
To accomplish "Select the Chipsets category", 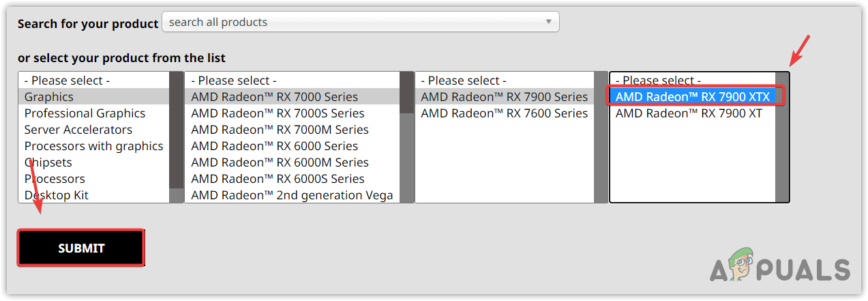I will click(x=48, y=162).
